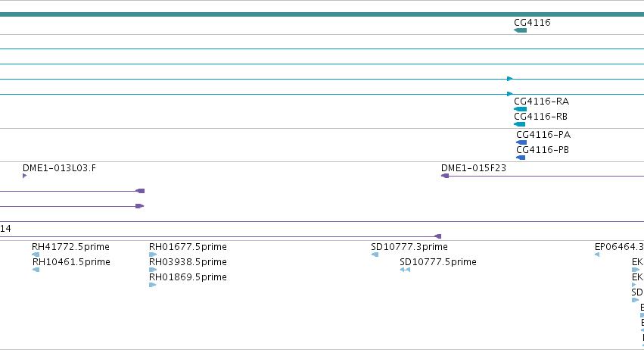Select the SD10777.5prime double arrow glyph
Image resolution: width=644 pixels, height=350 pixels.
point(405,270)
